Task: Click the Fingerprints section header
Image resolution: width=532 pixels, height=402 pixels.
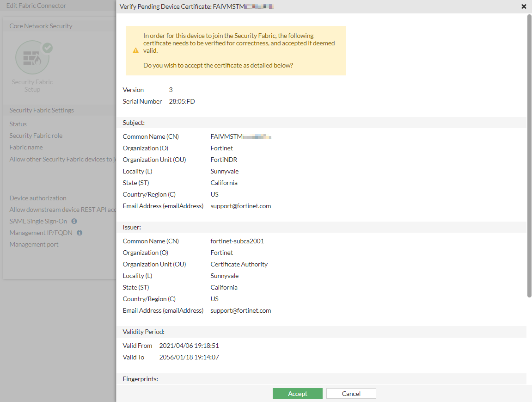Action: point(140,379)
